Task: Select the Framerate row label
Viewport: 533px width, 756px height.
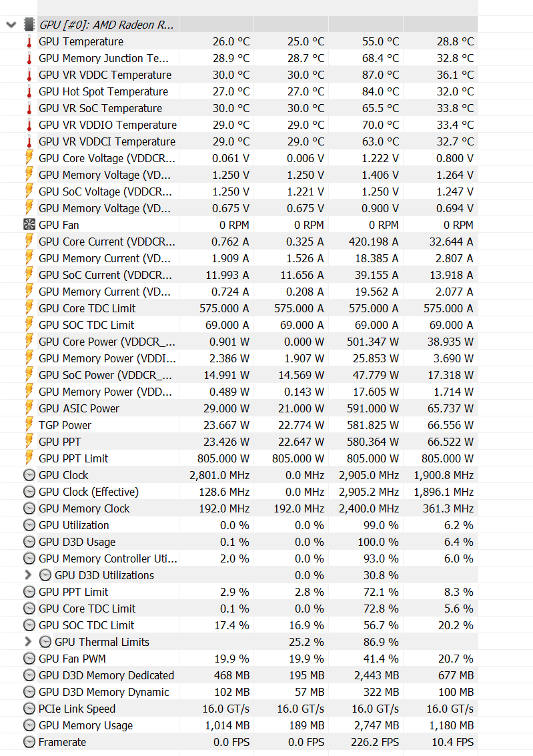Action: [x=62, y=742]
